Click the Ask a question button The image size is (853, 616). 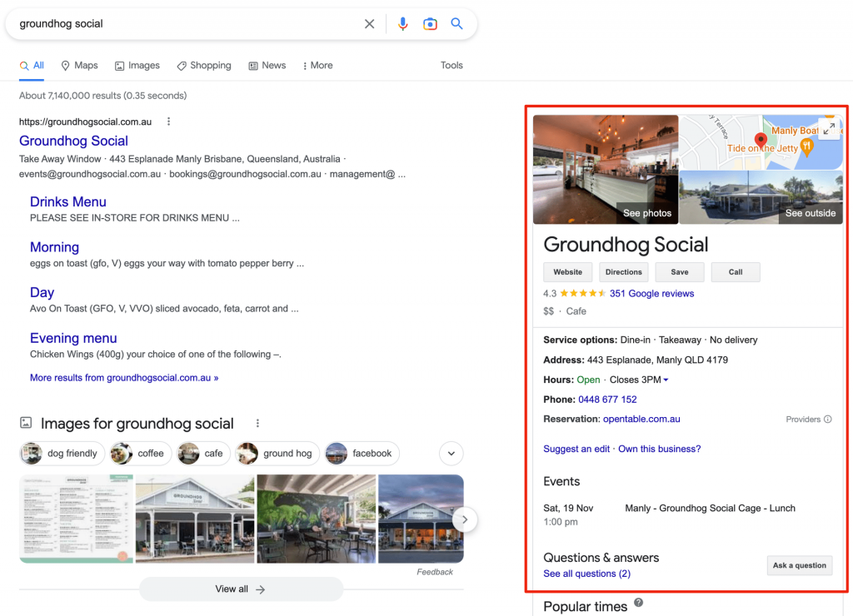(x=799, y=565)
